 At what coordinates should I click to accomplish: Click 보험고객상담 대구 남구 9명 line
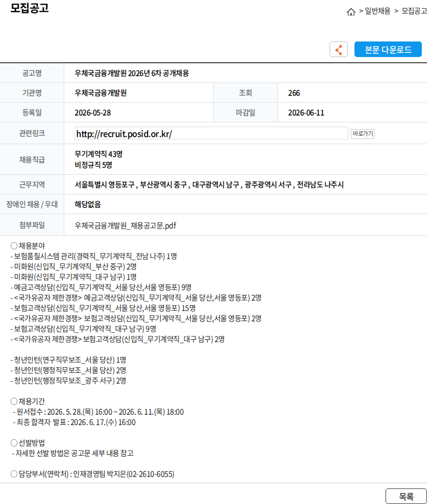tap(83, 329)
